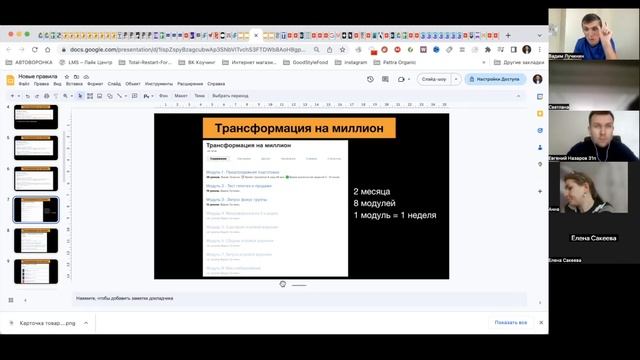Click the cloud save status icon
The width and height of the screenshot is (640, 360).
click(86, 77)
